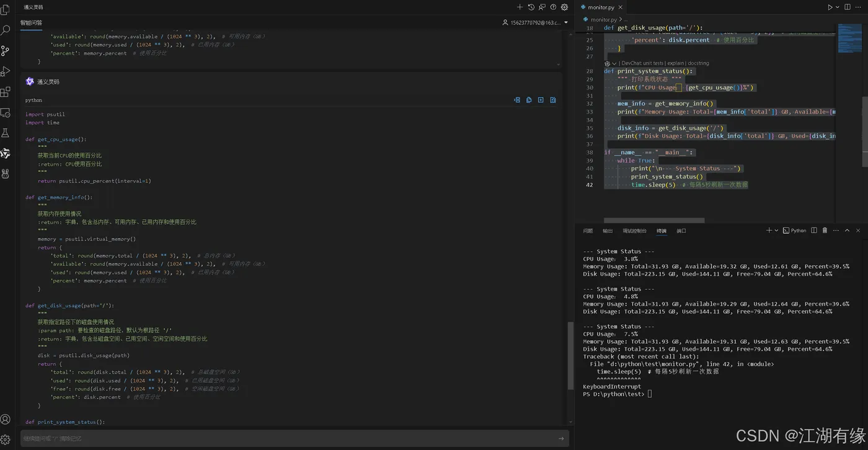Open the help question-mark icon
The height and width of the screenshot is (450, 868).
coord(553,7)
